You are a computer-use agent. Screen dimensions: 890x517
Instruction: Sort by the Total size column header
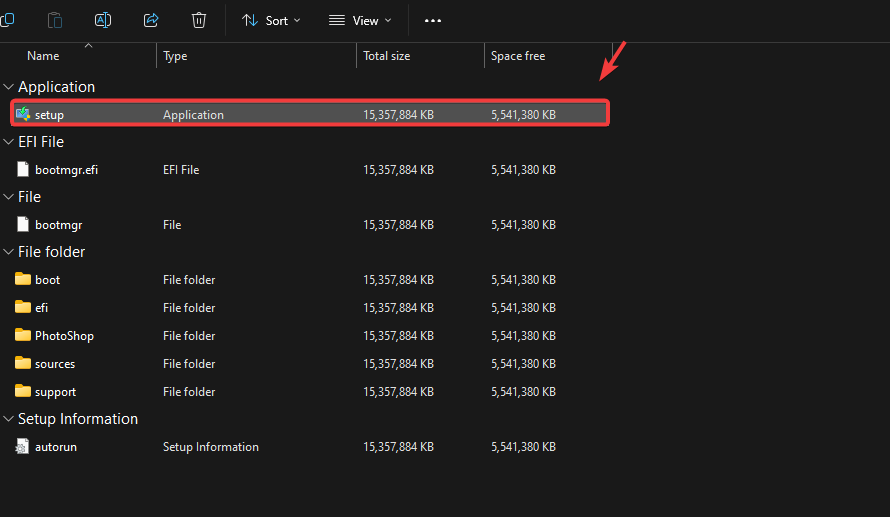click(x=386, y=56)
